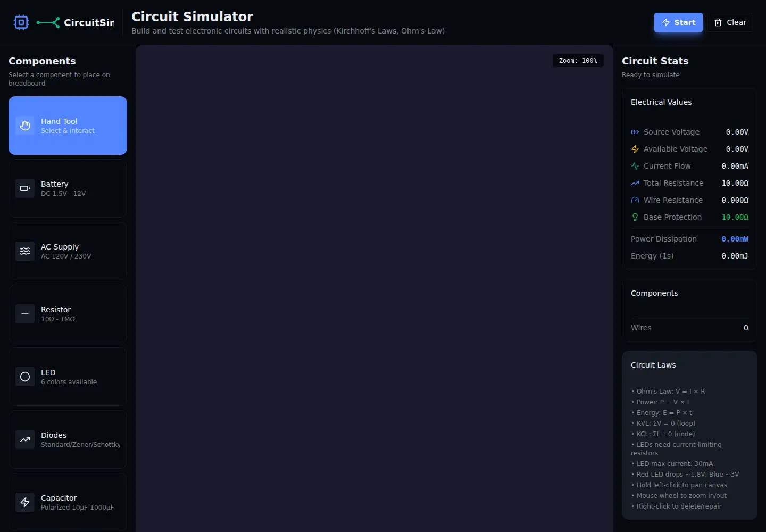The image size is (766, 532).
Task: Choose the LED 6 colors available component
Action: point(68,377)
